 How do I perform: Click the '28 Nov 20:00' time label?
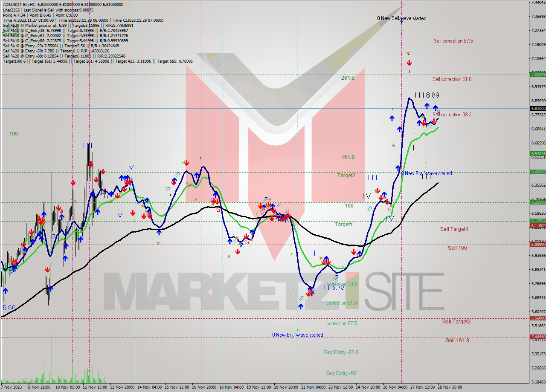(x=450, y=388)
